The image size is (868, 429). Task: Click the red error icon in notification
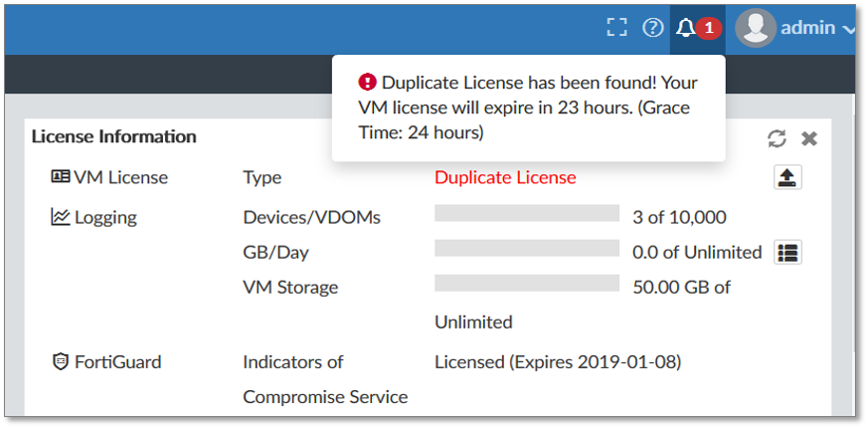click(368, 83)
